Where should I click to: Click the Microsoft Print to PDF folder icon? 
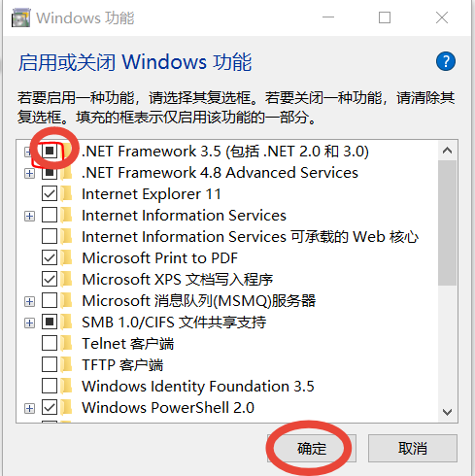67,257
